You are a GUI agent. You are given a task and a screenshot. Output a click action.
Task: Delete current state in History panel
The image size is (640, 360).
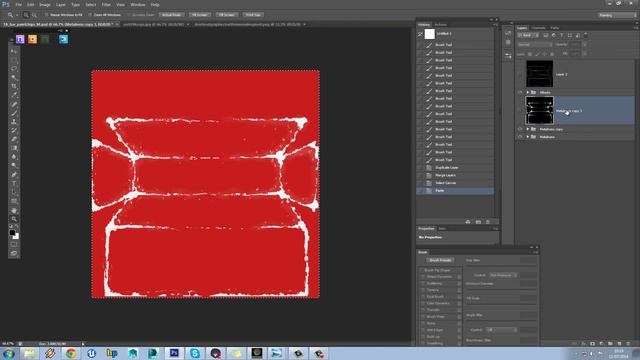click(488, 222)
